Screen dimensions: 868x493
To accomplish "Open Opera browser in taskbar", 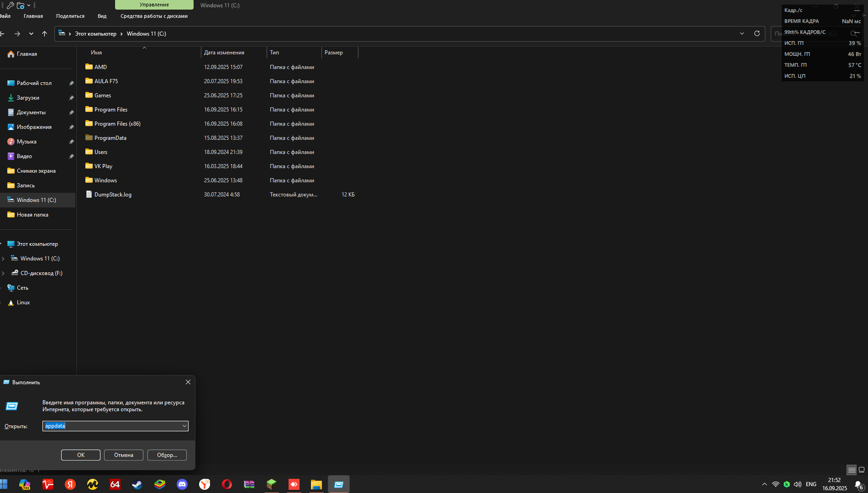I will (x=227, y=484).
